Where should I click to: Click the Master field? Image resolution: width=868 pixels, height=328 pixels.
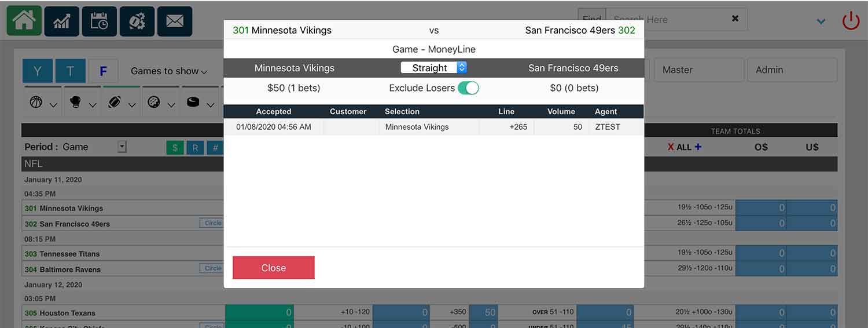pos(699,70)
